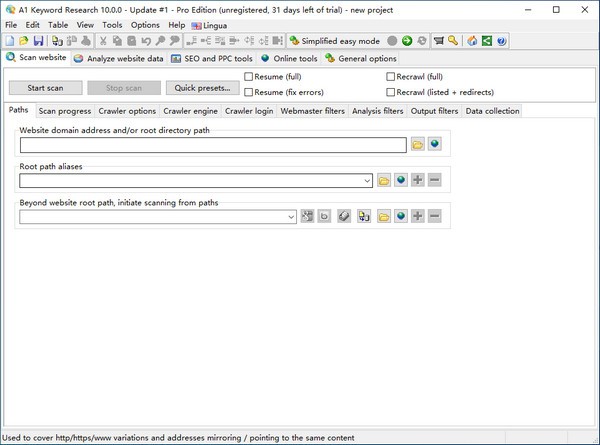
Task: Open the Crawler engine sub-tab
Action: (191, 111)
